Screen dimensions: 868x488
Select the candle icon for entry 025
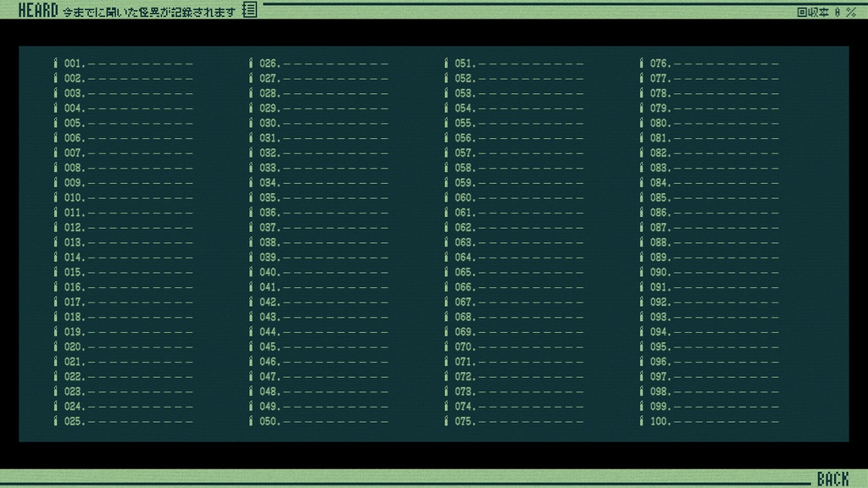(x=55, y=421)
